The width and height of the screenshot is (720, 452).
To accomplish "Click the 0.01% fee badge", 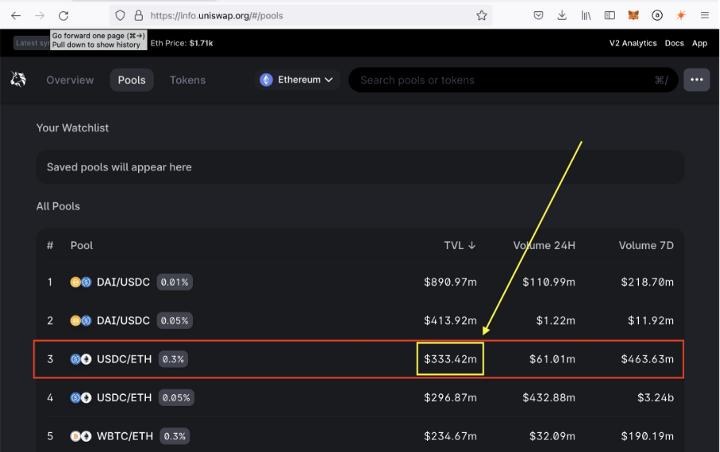I will click(174, 282).
